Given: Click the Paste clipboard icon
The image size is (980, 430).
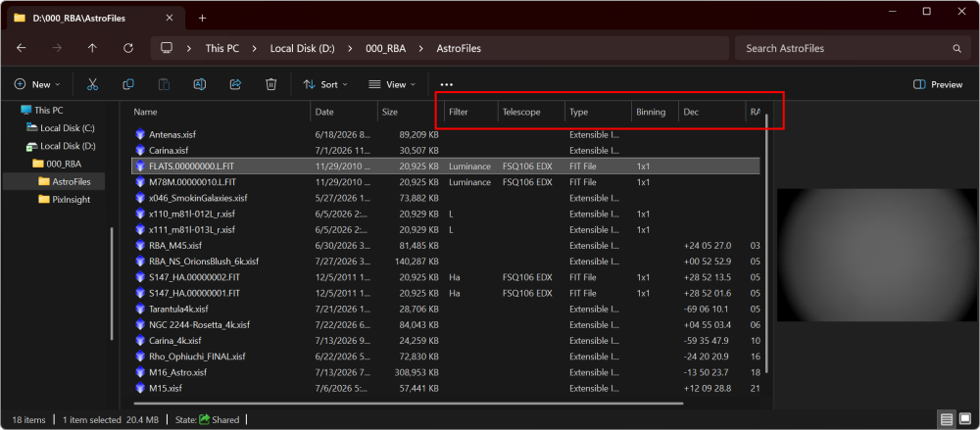Looking at the screenshot, I should (x=164, y=84).
